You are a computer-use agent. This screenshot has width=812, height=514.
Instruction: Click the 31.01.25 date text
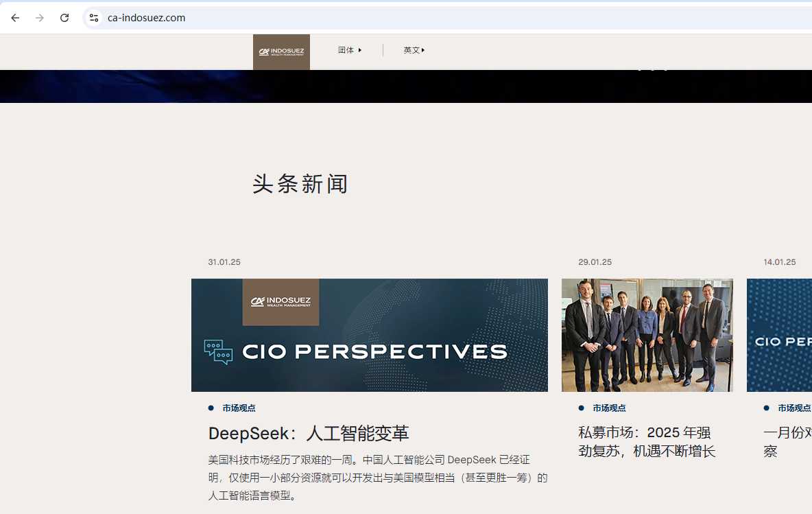pos(224,262)
